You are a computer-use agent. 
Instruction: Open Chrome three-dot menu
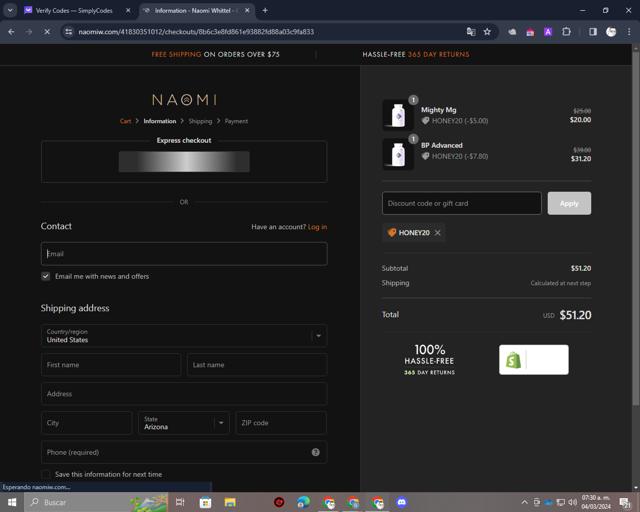coord(629,31)
